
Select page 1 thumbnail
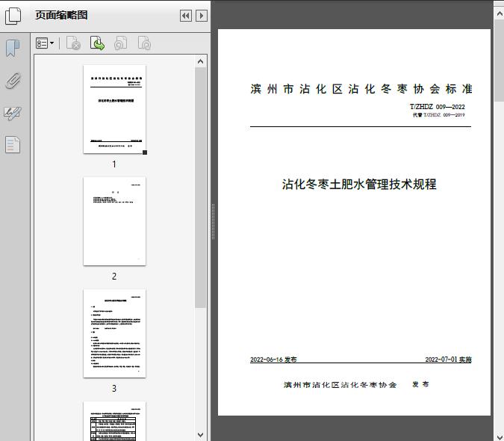click(x=114, y=109)
